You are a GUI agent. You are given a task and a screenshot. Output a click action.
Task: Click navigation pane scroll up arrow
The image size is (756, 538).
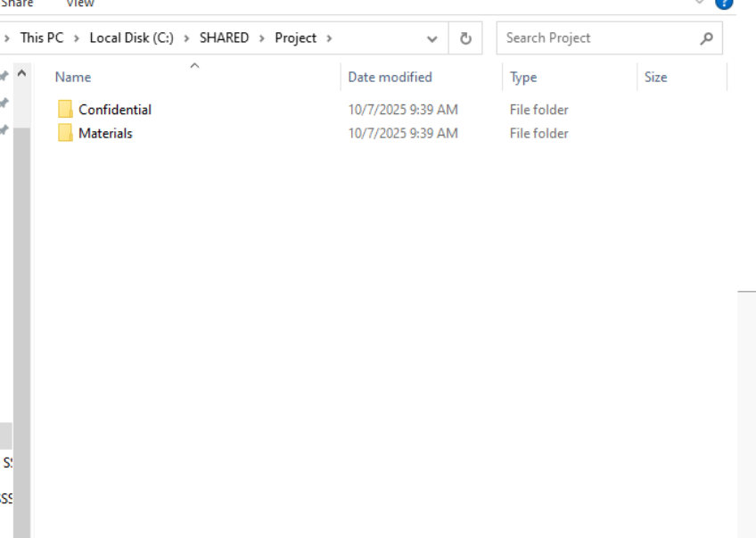tap(21, 73)
